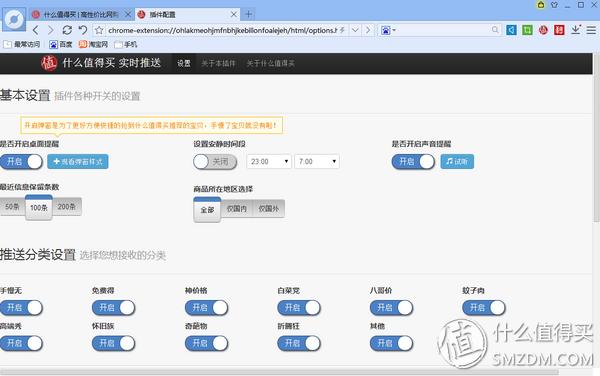The image size is (600, 376).
Task: Toggle 高端秀 category switch
Action: point(21,343)
